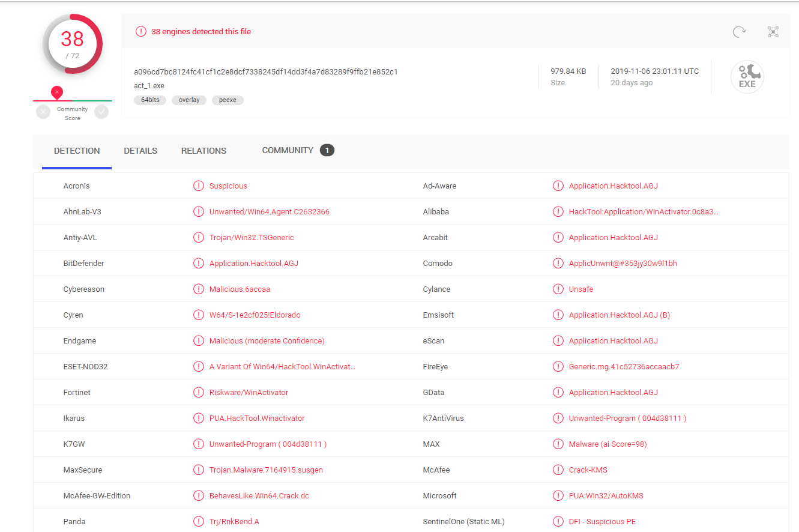Click the act_1.exe file name
Image resolution: width=799 pixels, height=532 pixels.
[149, 85]
